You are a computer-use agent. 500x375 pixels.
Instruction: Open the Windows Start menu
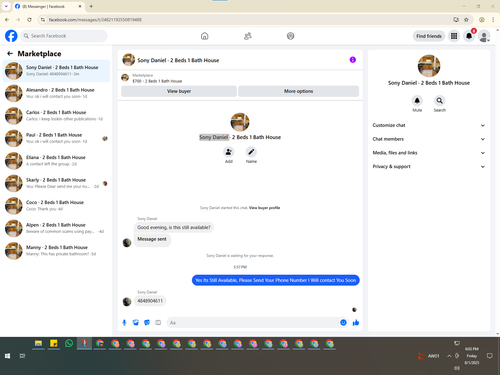click(x=7, y=356)
